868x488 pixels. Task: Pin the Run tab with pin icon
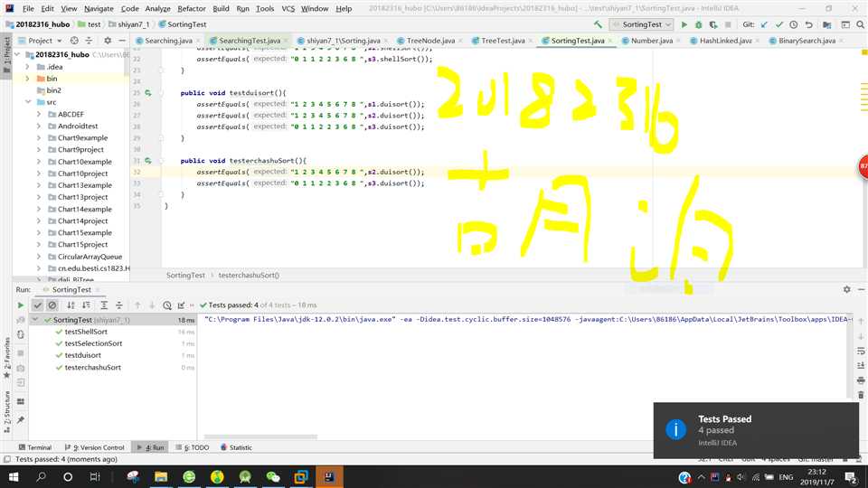point(21,420)
